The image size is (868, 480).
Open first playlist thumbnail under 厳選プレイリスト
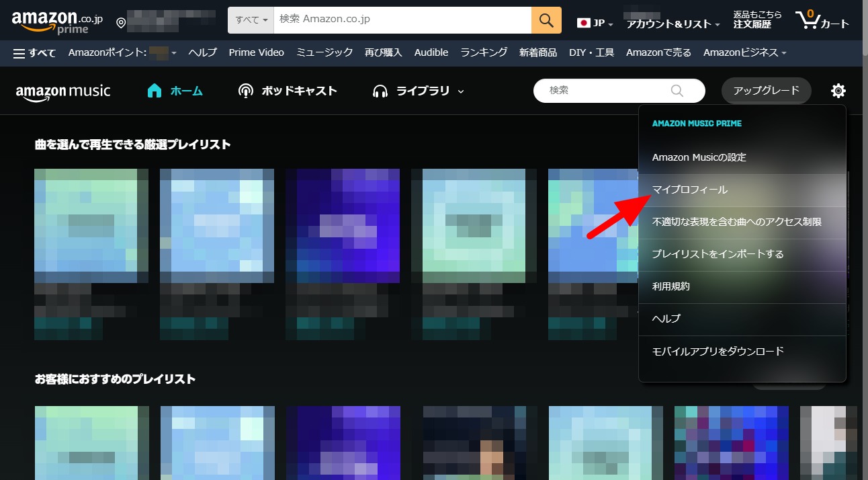[91, 225]
